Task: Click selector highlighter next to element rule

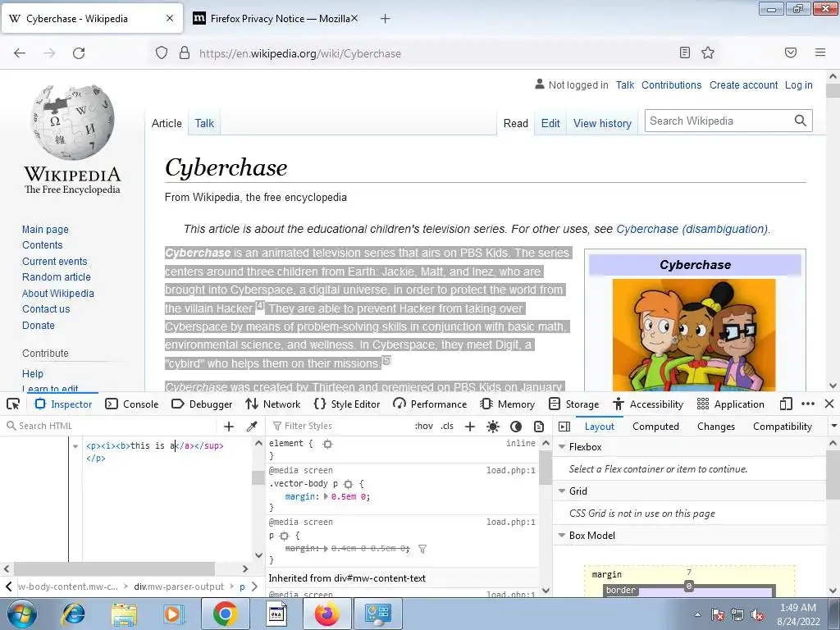Action: point(328,444)
